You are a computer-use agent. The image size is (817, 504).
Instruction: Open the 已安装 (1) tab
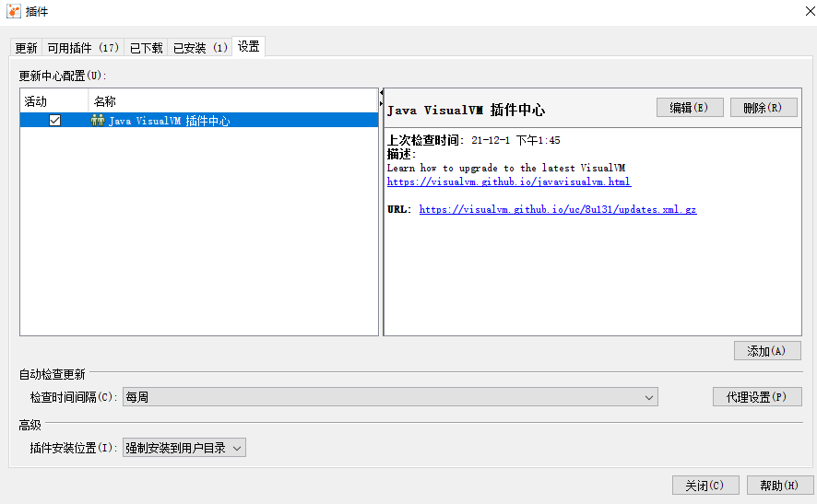(x=200, y=48)
